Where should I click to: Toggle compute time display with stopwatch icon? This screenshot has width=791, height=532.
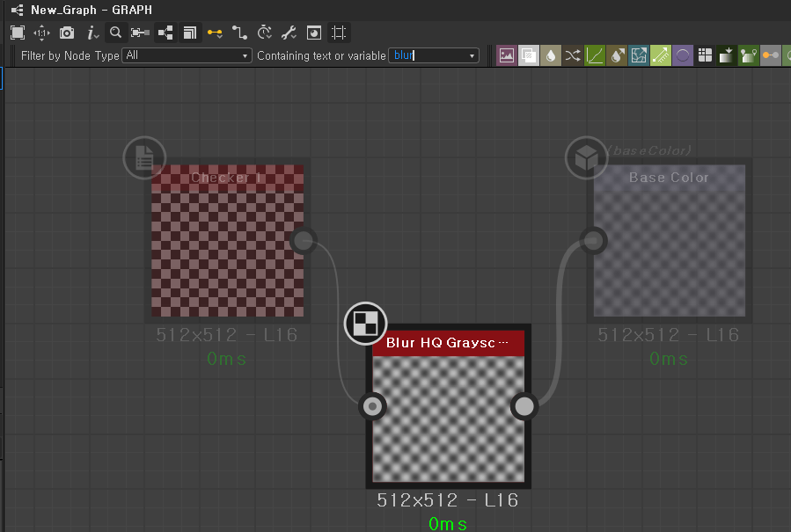tap(264, 32)
